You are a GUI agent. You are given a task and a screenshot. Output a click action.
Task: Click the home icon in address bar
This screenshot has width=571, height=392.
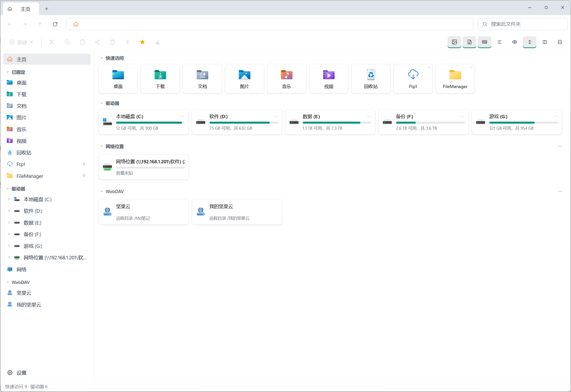(76, 24)
